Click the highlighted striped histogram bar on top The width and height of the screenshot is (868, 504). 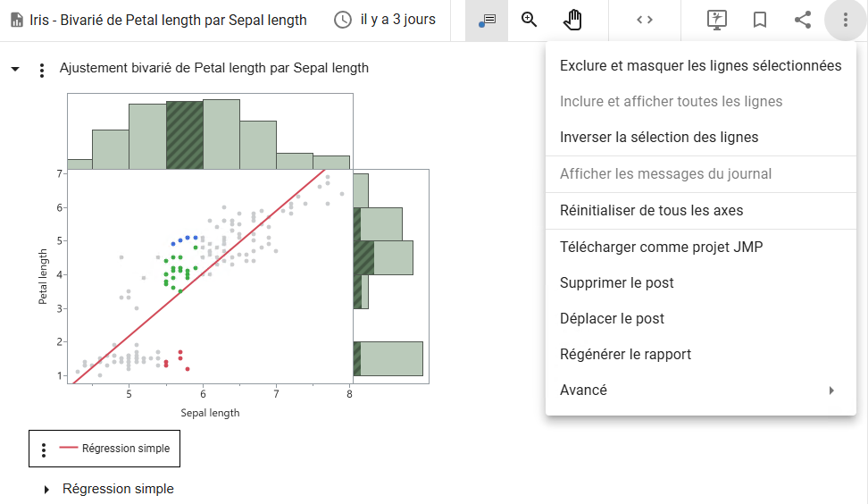click(184, 135)
